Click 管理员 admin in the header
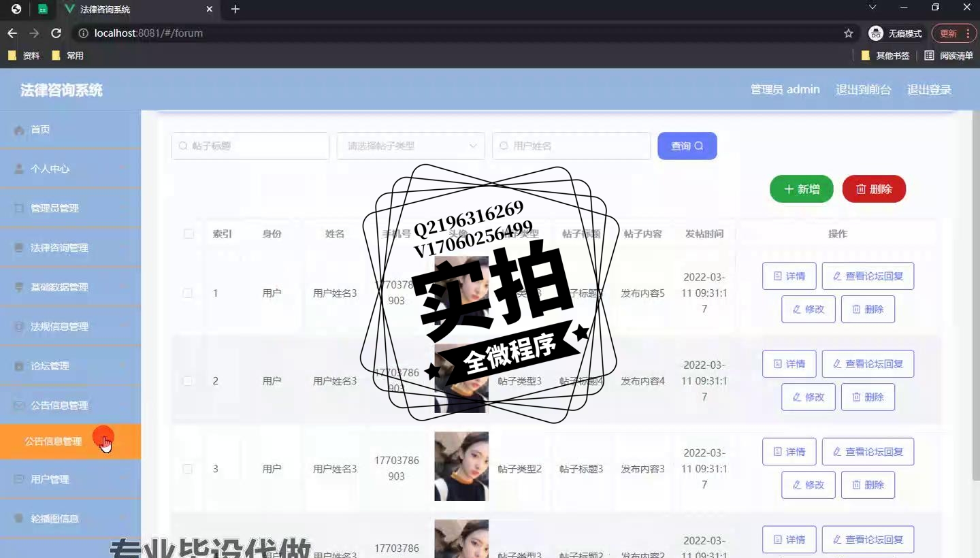The width and height of the screenshot is (980, 558). [785, 90]
